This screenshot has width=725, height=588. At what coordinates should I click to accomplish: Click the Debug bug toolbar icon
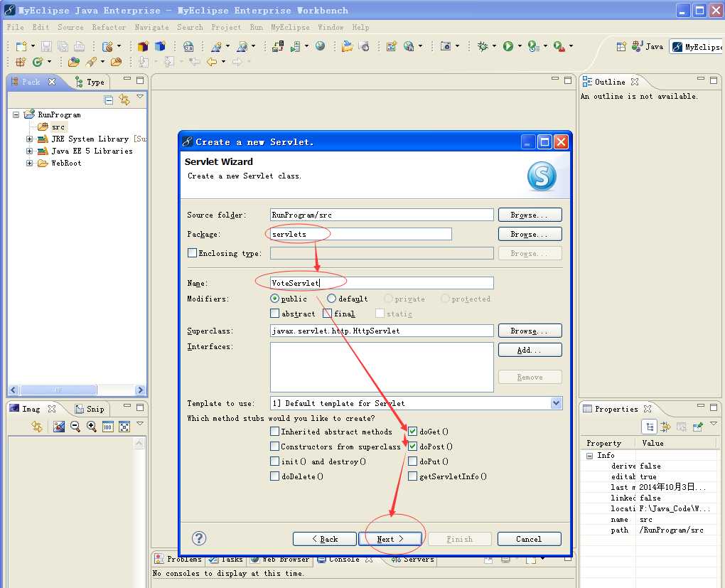(x=483, y=46)
